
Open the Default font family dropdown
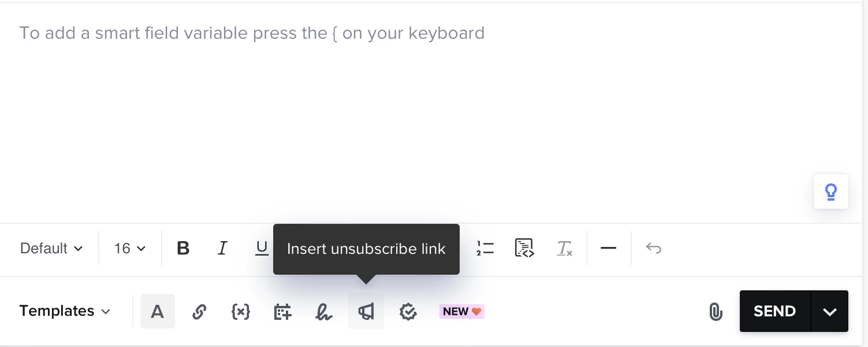coord(51,248)
